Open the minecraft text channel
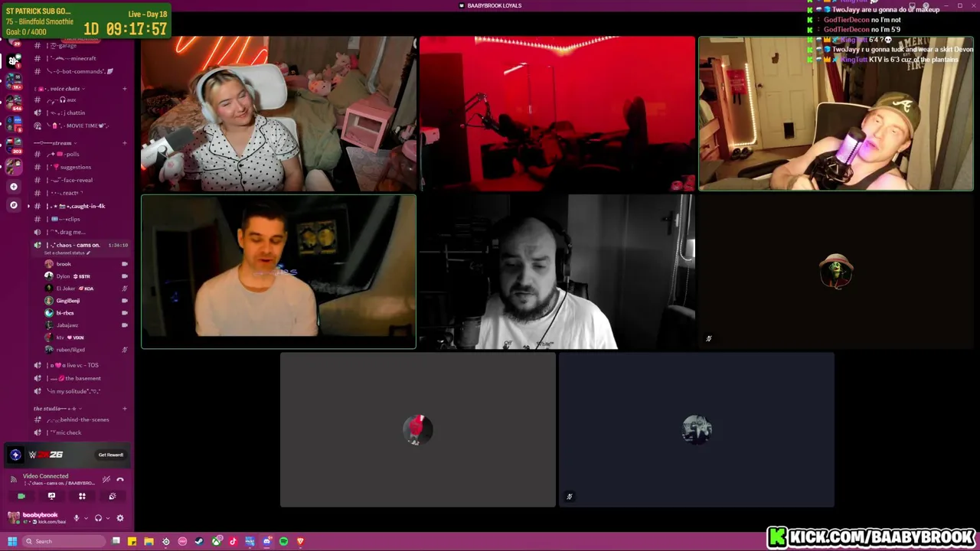The width and height of the screenshot is (980, 551). tap(80, 58)
